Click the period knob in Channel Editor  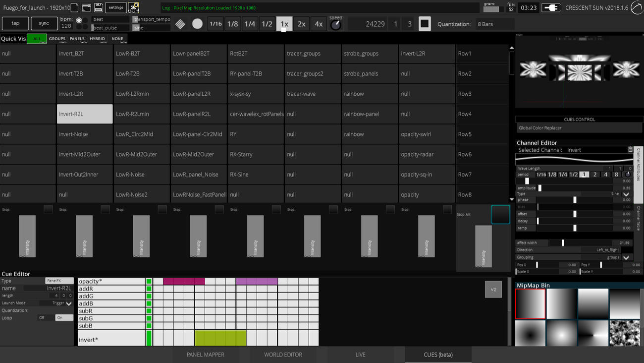[628, 175]
